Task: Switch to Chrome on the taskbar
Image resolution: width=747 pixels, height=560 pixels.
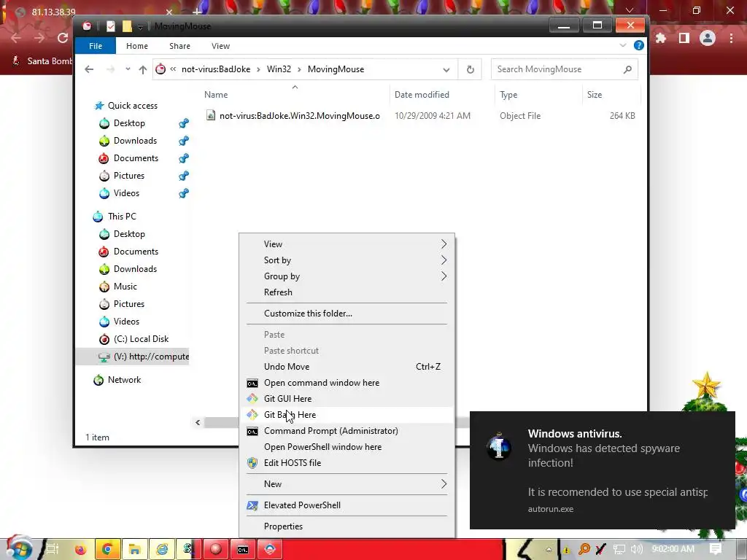Action: coord(107,550)
